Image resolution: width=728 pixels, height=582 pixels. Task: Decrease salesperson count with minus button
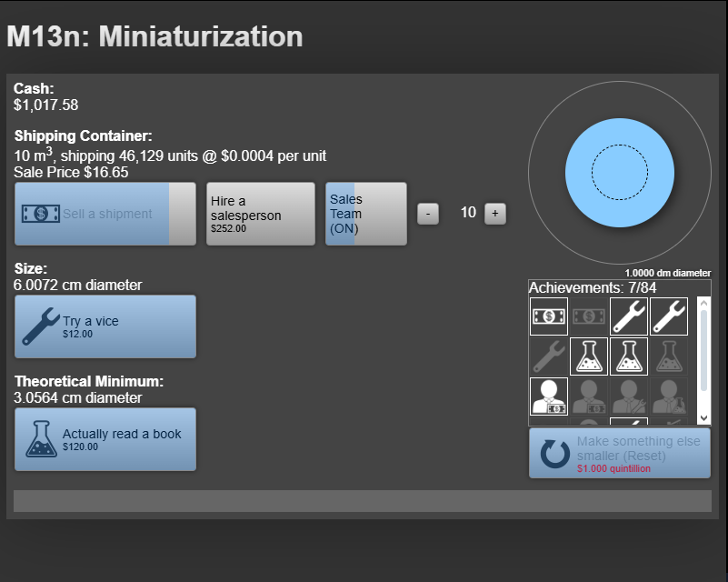tap(427, 213)
